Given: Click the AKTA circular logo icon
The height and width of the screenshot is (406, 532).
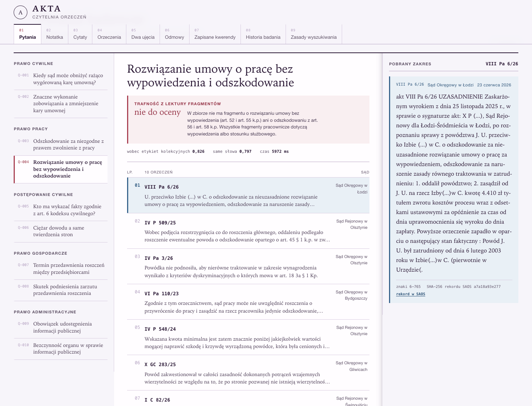Looking at the screenshot, I should 21,13.
